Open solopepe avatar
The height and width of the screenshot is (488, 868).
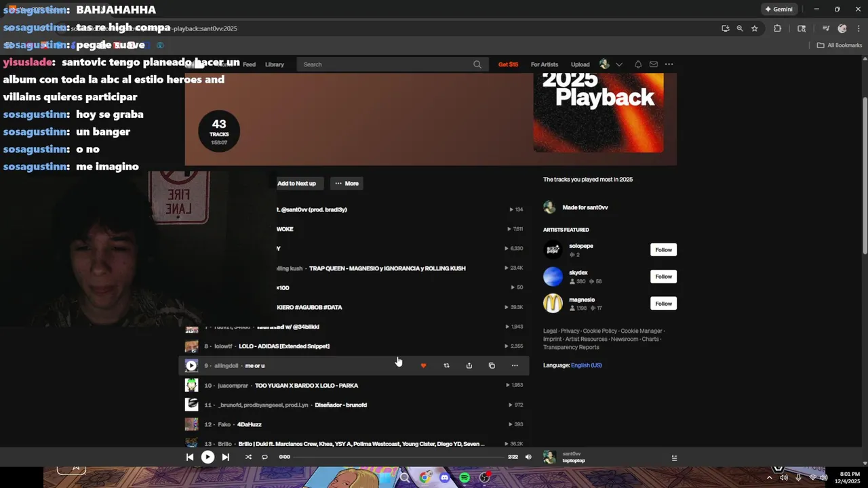click(x=553, y=250)
